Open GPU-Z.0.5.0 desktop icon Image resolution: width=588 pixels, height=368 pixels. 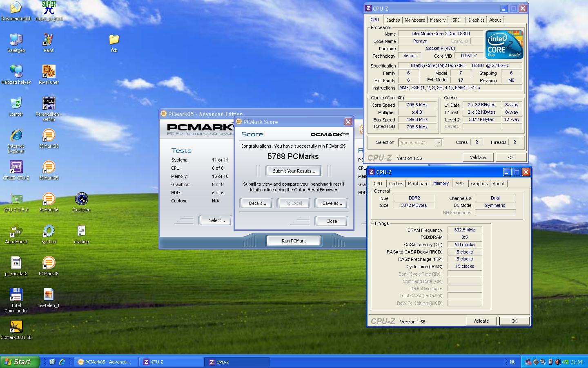[16, 202]
